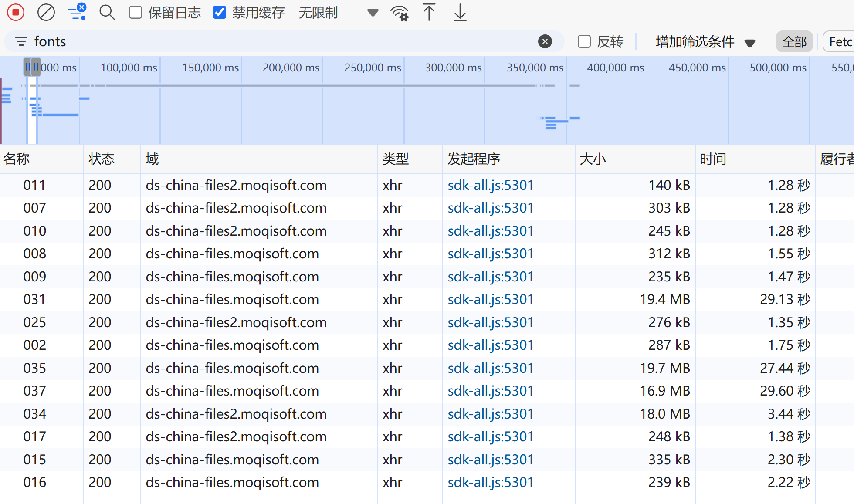
Task: Open sdk-all.js:5301 initiator of request 031
Action: tap(490, 299)
